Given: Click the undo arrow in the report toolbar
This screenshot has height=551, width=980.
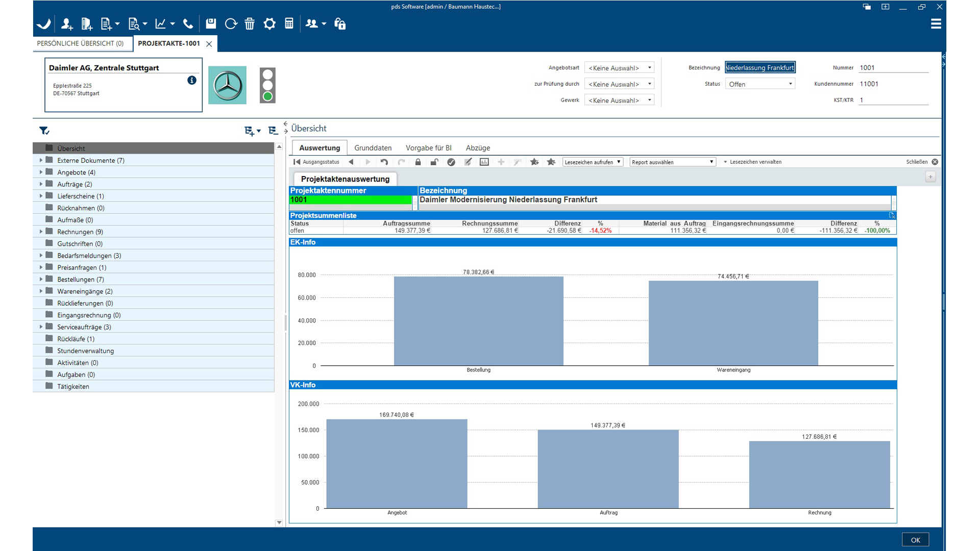Looking at the screenshot, I should pos(384,162).
